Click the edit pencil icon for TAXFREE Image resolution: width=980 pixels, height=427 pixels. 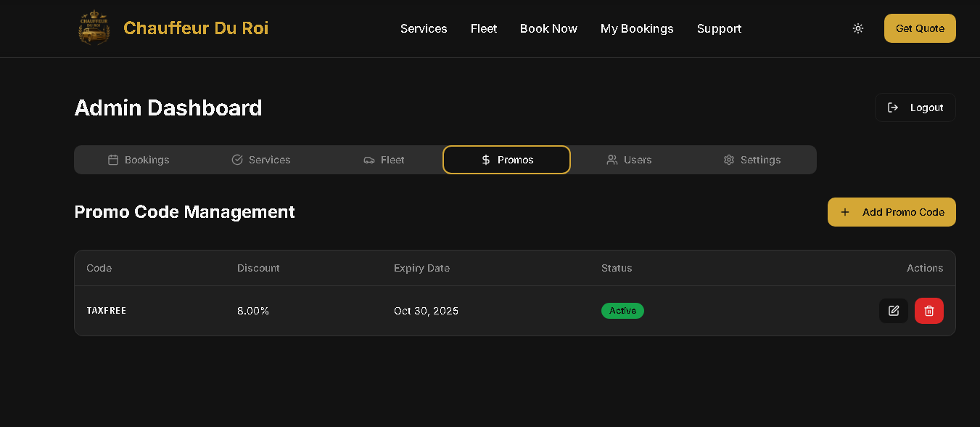tap(894, 311)
